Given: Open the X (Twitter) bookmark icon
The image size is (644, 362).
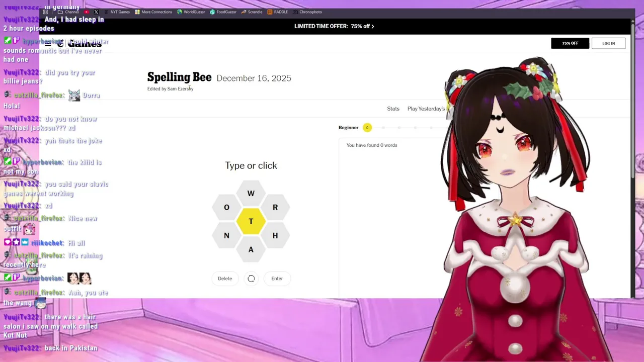Looking at the screenshot, I should [x=96, y=12].
